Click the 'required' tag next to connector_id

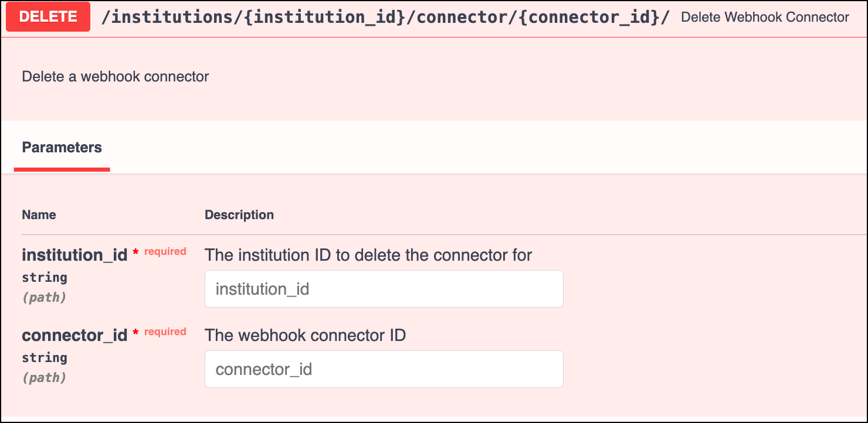coord(165,332)
